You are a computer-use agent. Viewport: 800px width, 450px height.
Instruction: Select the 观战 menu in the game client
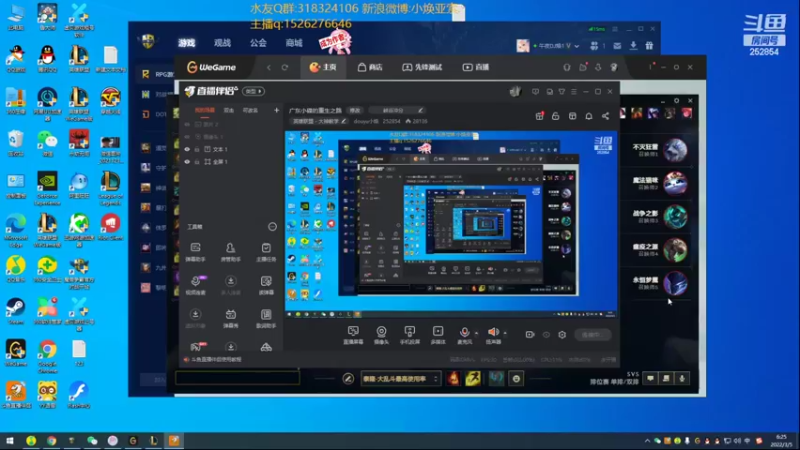(222, 43)
